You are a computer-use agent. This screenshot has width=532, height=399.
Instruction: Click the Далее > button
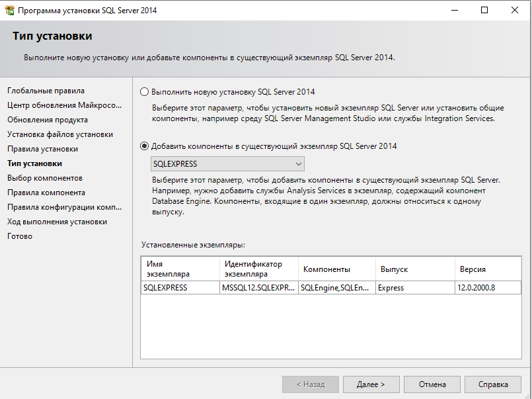tap(371, 384)
